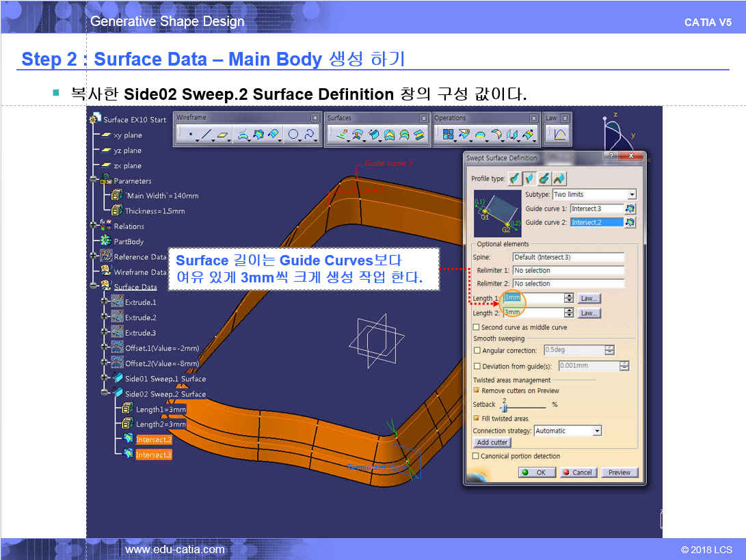746x560 pixels.
Task: Click the Length 2 input field
Action: 533,312
